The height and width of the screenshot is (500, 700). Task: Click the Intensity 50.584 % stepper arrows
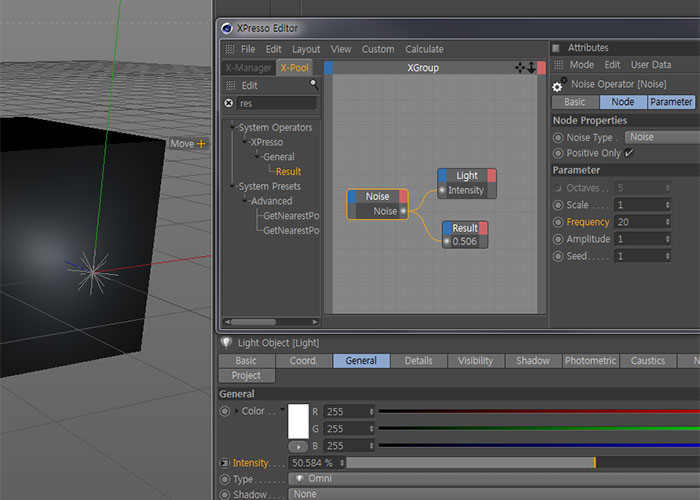(342, 463)
